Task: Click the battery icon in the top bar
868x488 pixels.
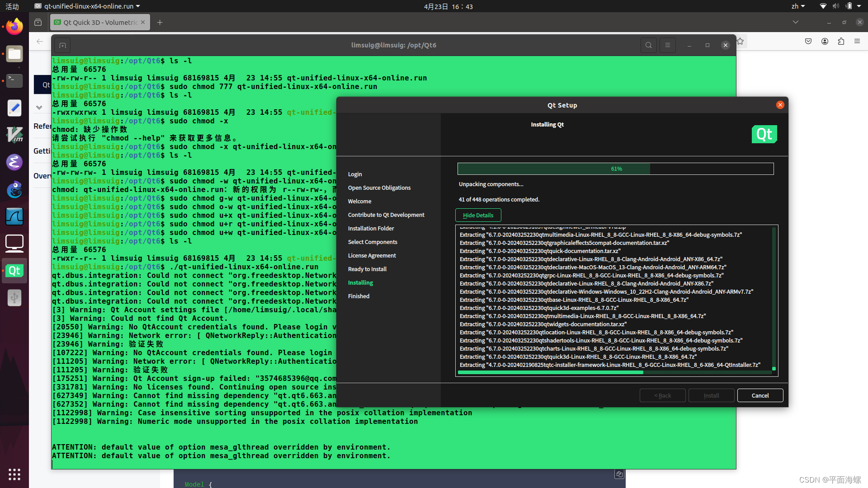Action: pos(849,6)
